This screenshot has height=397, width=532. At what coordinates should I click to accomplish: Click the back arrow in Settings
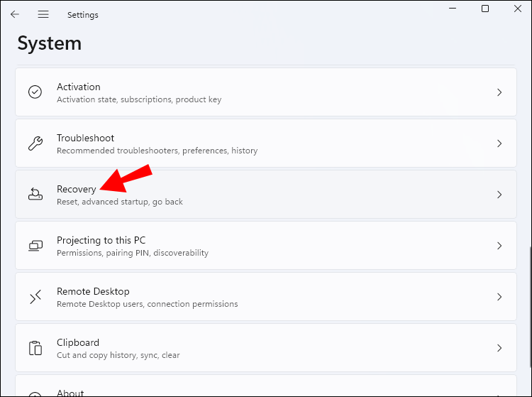click(15, 14)
